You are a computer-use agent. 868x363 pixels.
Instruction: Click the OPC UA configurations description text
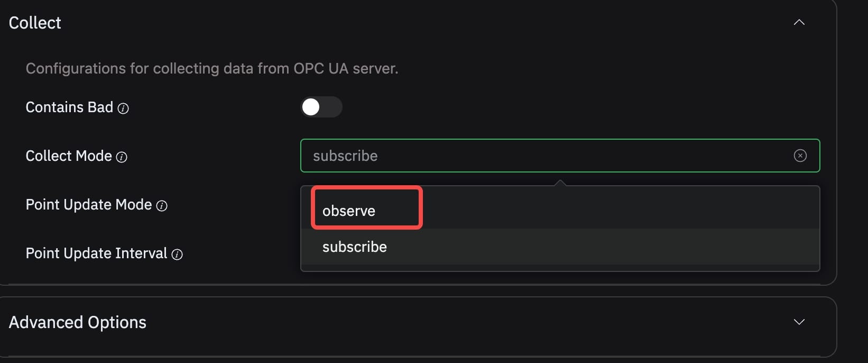point(211,69)
